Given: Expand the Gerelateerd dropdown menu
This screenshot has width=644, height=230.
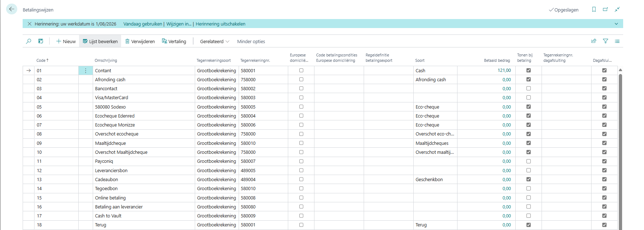Looking at the screenshot, I should tap(215, 42).
